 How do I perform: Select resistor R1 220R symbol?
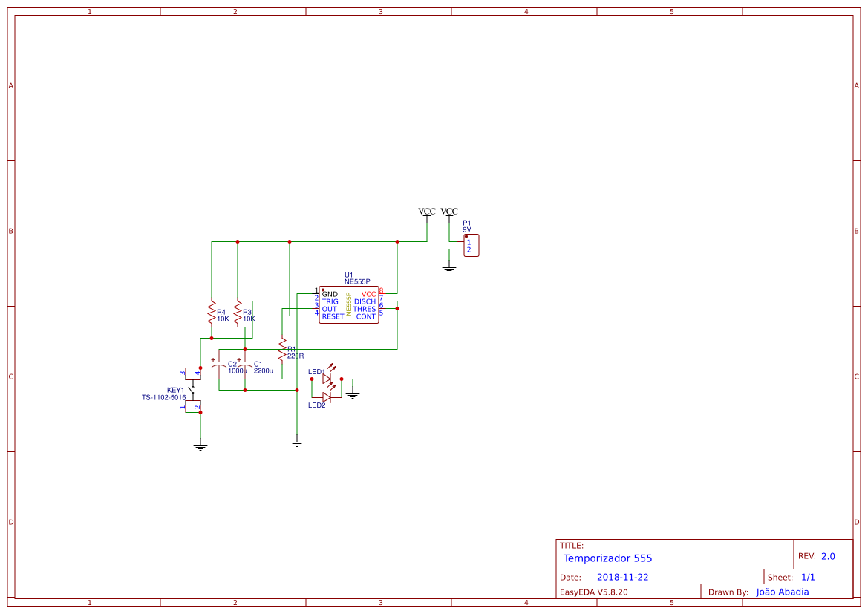coord(281,349)
